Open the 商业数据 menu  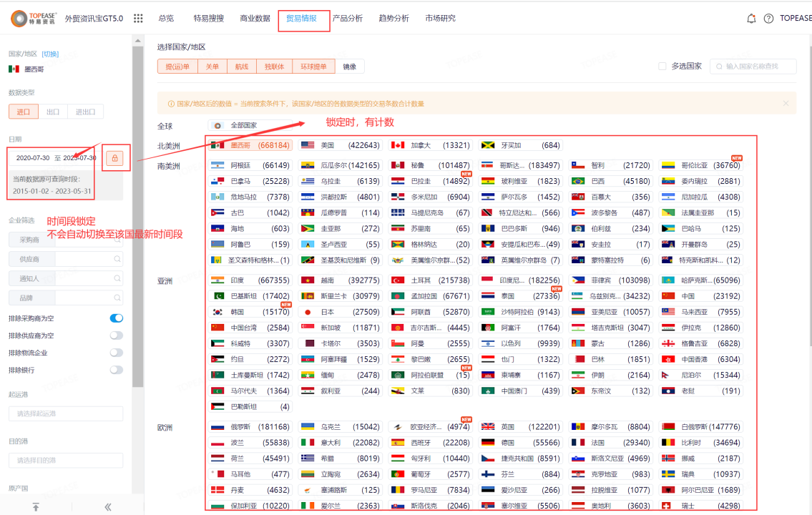(255, 18)
